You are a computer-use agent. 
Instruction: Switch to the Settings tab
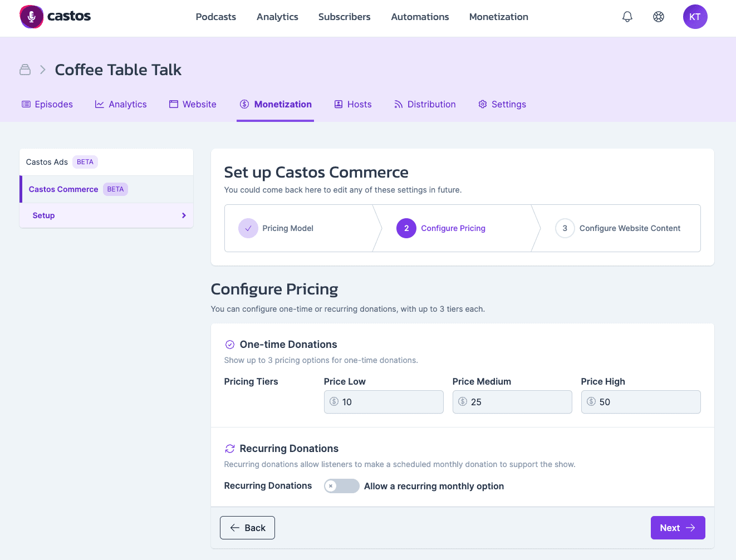502,104
